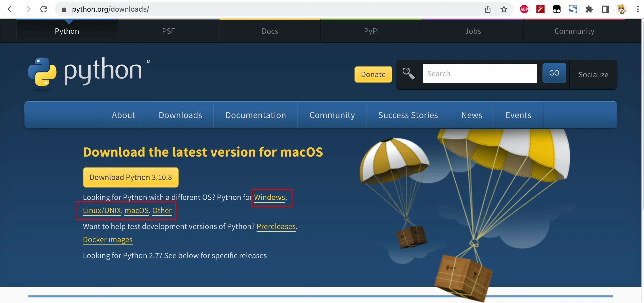Reload the page
The image size is (644, 303).
[x=44, y=9]
